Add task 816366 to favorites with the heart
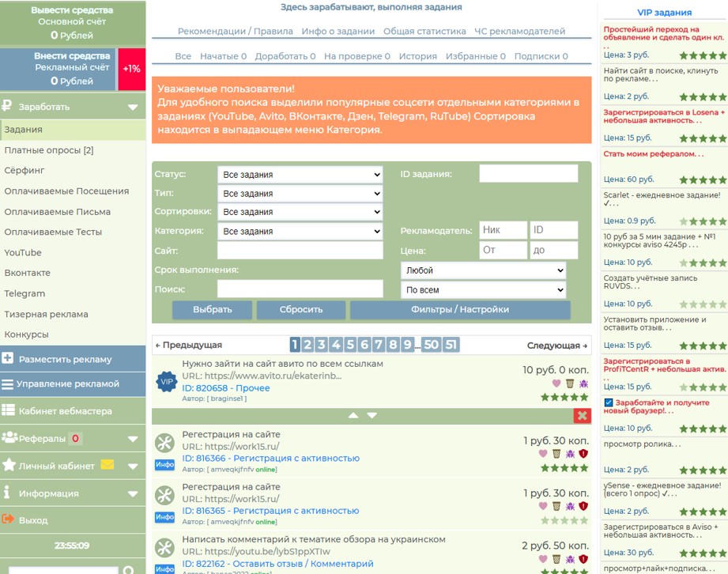Screen dimensions: 728x574 point(543,453)
